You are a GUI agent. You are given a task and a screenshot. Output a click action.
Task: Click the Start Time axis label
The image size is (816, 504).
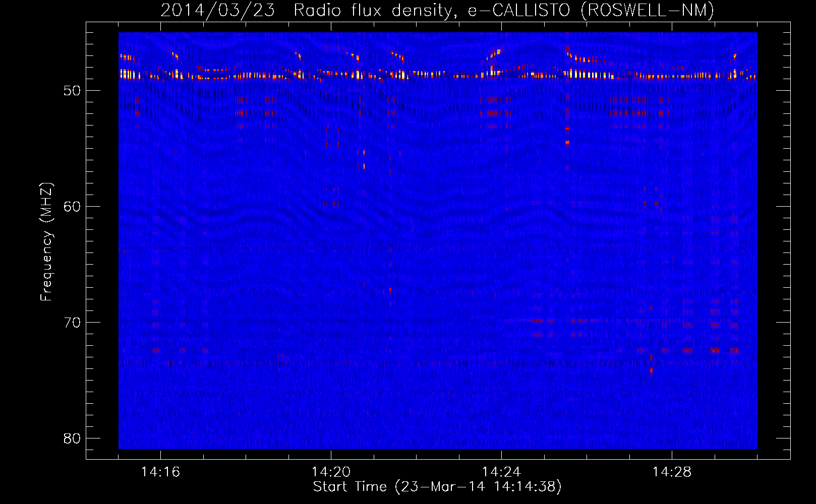click(437, 487)
